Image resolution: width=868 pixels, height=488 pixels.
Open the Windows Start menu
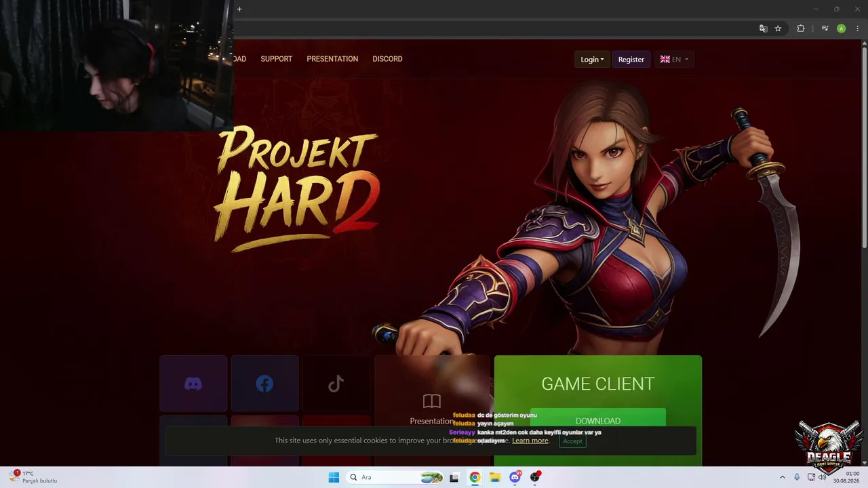click(x=334, y=477)
